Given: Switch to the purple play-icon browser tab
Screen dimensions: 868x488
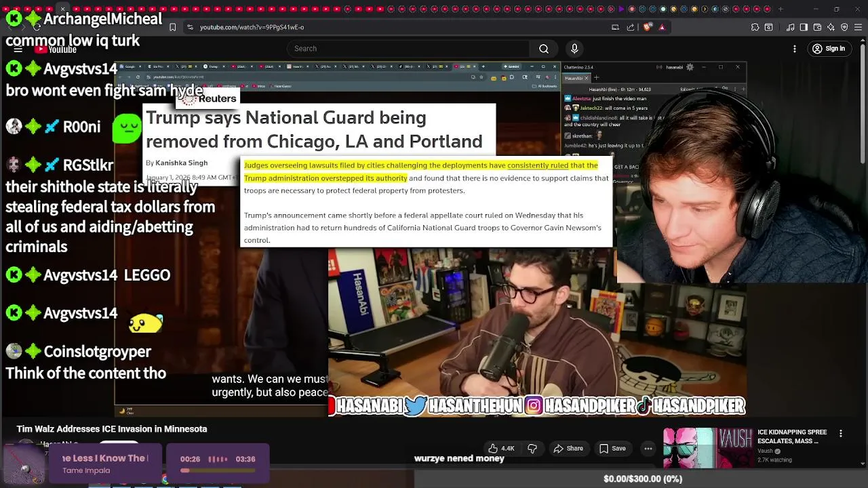Looking at the screenshot, I should (x=621, y=9).
